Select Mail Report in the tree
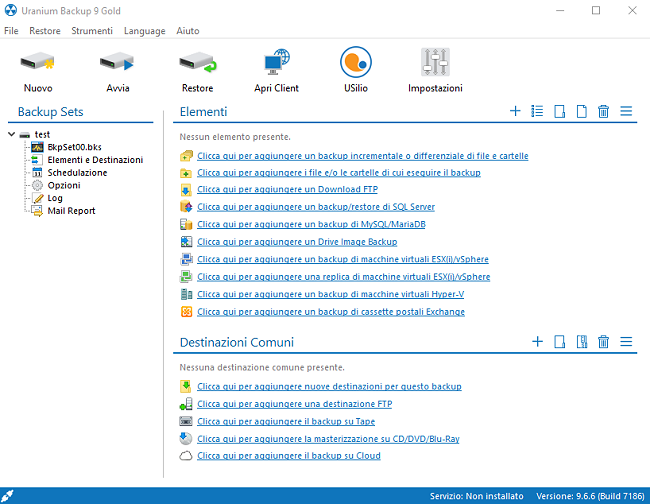The height and width of the screenshot is (504, 650). tap(71, 211)
